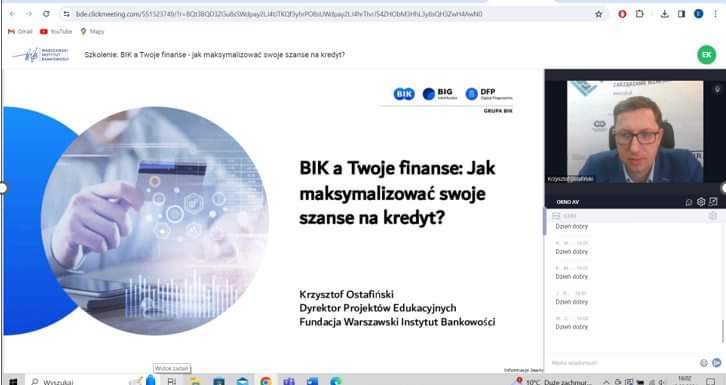Image resolution: width=726 pixels, height=385 pixels.
Task: Open Windows Task View in taskbar
Action: [172, 381]
